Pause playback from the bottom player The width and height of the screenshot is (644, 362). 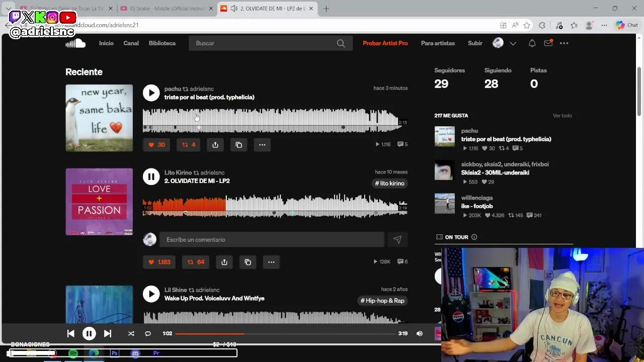(x=89, y=333)
